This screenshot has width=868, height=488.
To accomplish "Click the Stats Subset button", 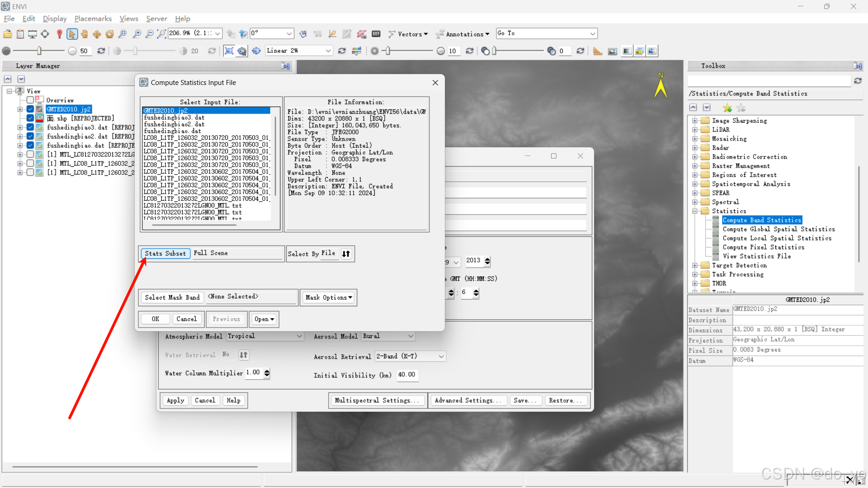I will pos(165,253).
